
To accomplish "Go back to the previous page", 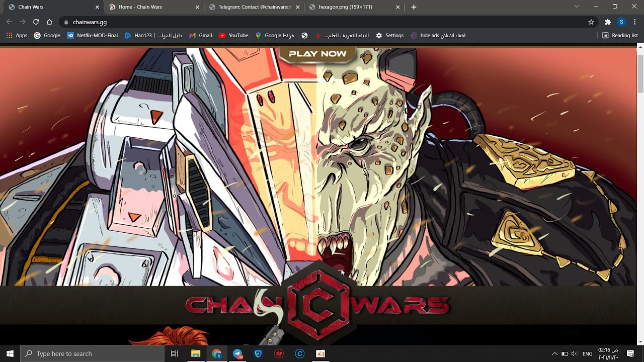I will (x=9, y=22).
